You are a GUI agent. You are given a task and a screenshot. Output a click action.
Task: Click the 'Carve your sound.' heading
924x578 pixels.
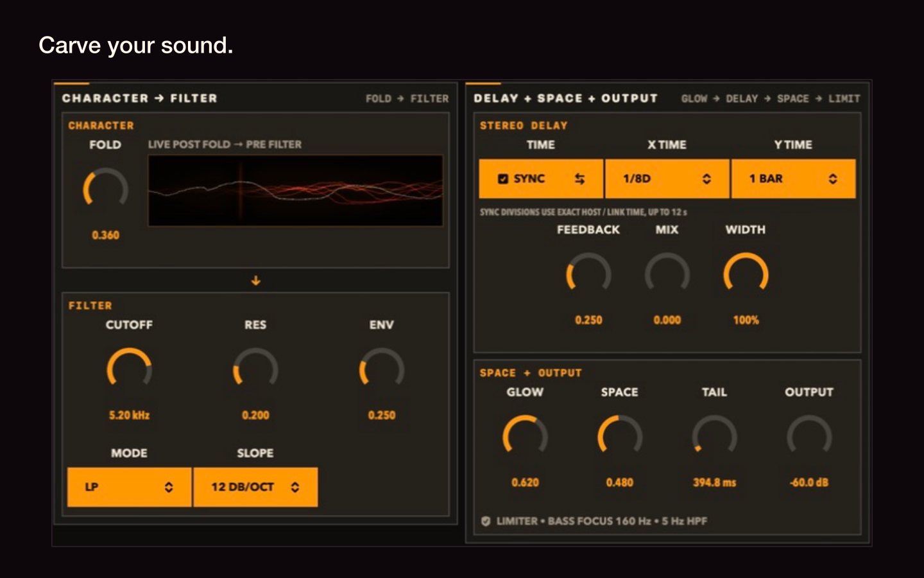point(135,45)
